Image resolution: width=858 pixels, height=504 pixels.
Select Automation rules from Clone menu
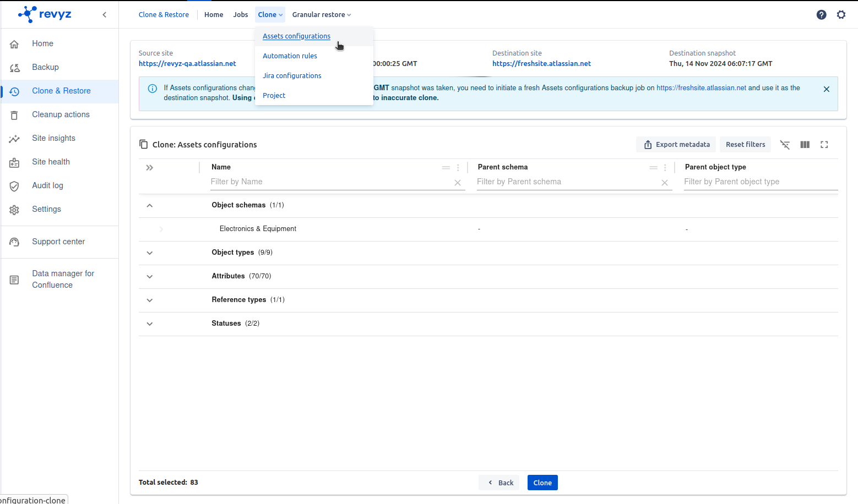coord(290,56)
